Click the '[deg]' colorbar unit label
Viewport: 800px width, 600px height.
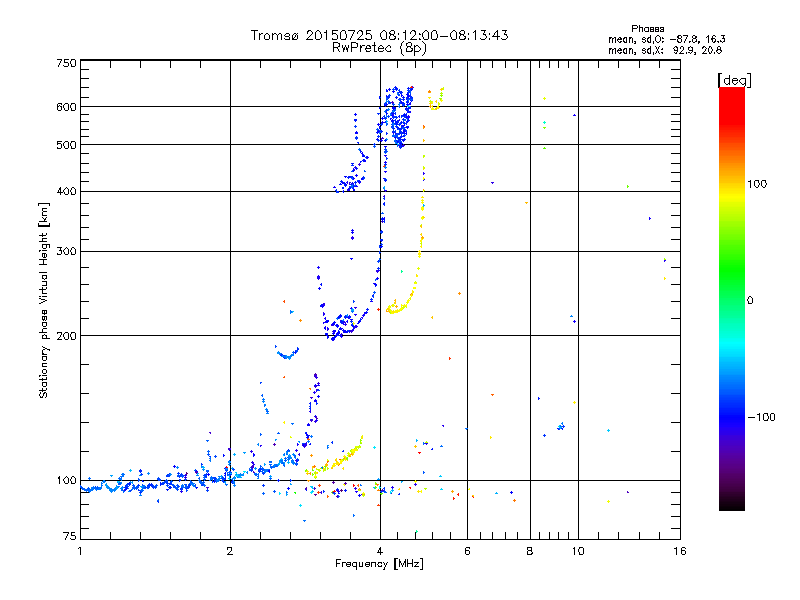click(734, 80)
